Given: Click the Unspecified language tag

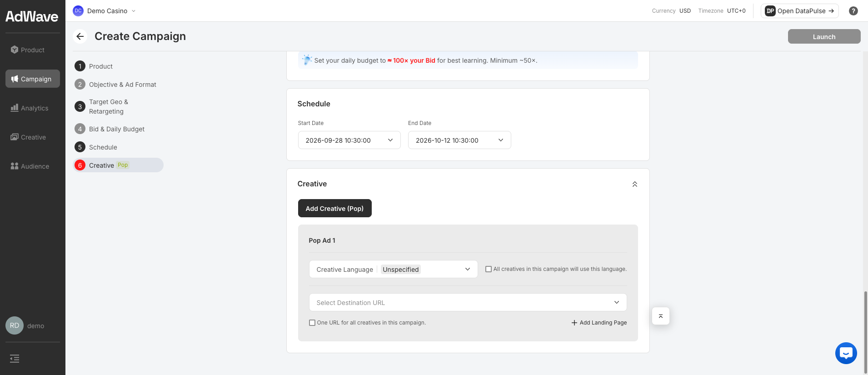Looking at the screenshot, I should [x=401, y=269].
